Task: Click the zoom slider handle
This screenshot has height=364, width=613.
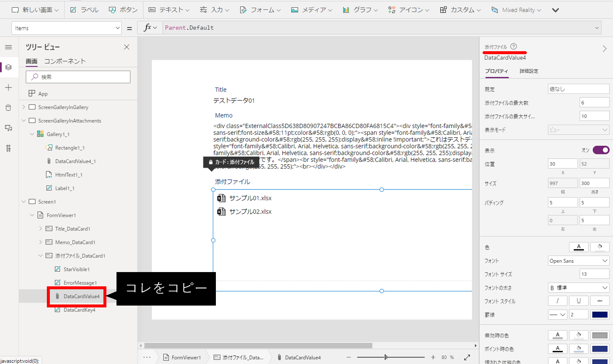Action: click(386, 357)
